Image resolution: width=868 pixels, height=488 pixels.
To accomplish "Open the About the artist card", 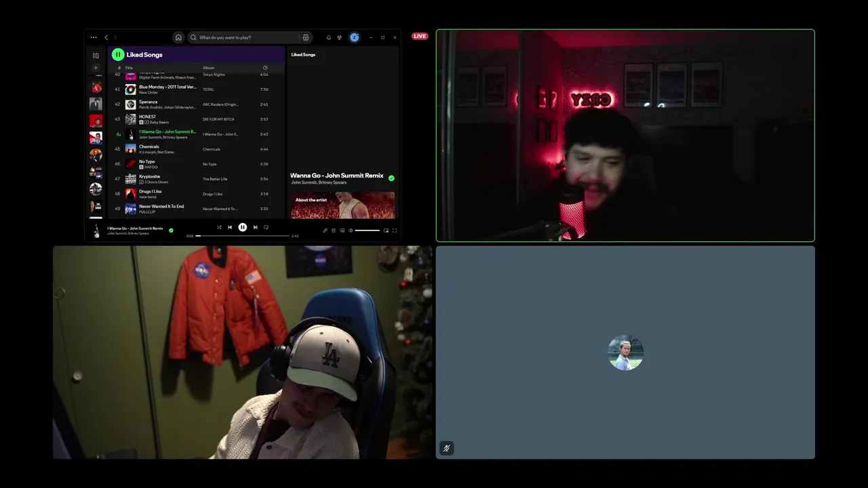I will [x=342, y=205].
